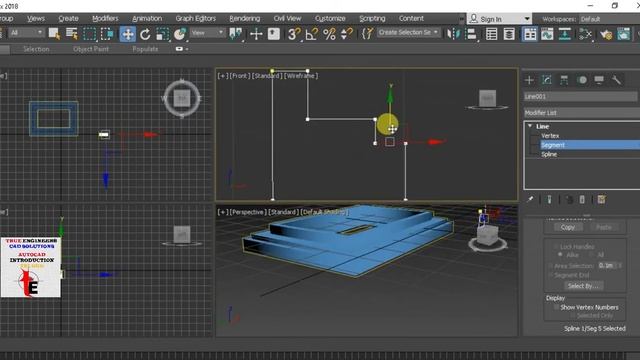Viewport: 640px width, 360px height.
Task: Enable Show Vertex Numbers checkbox
Action: (556, 307)
